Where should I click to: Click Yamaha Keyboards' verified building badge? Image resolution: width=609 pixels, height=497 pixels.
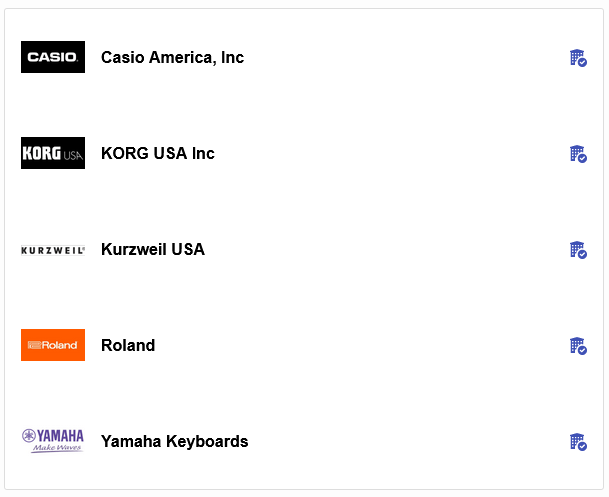click(577, 442)
